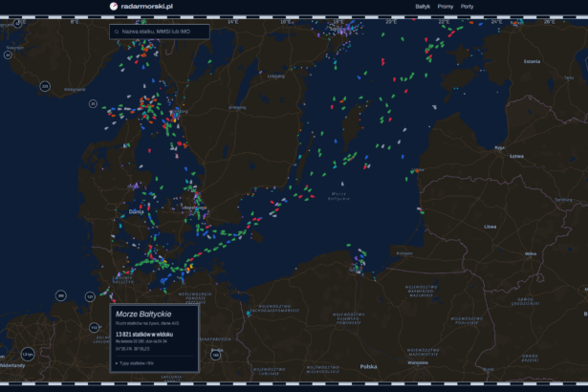Open the 112 ship cluster marker

point(94,328)
